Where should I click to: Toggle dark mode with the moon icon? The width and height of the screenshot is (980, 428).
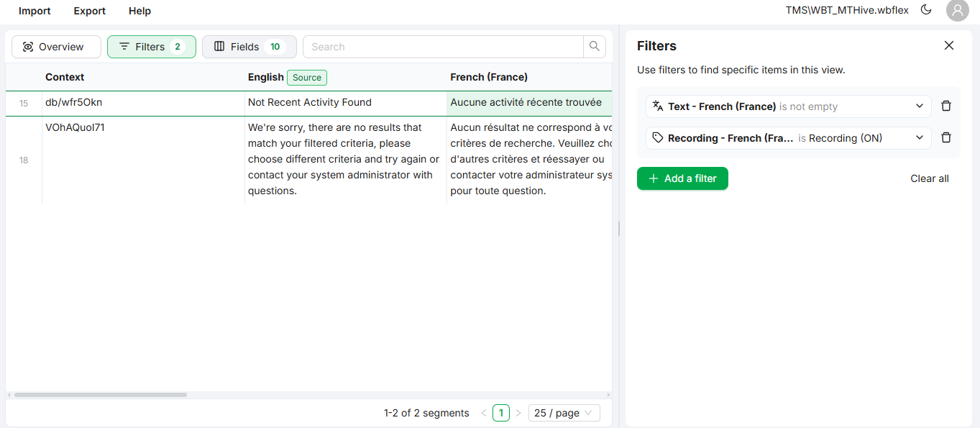click(x=926, y=10)
